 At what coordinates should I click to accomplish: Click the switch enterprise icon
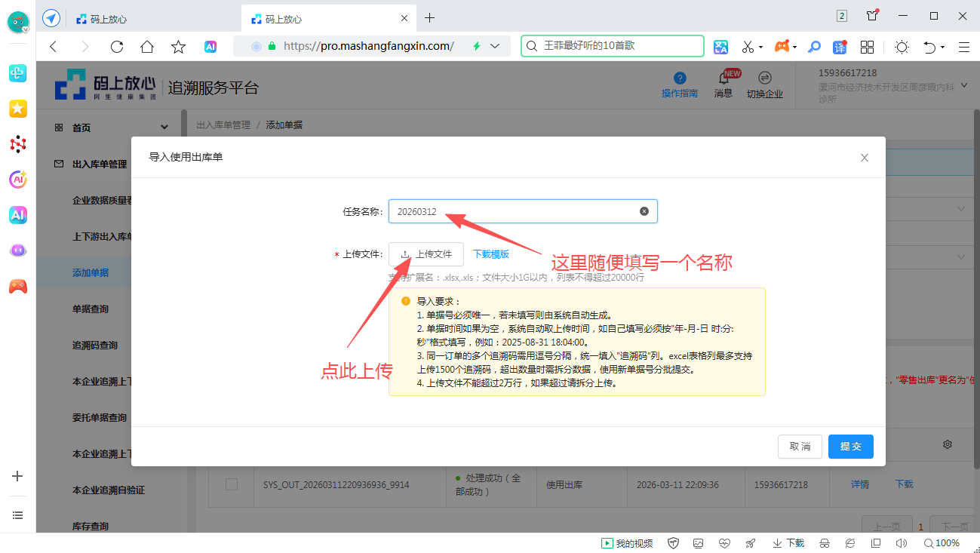click(x=764, y=78)
